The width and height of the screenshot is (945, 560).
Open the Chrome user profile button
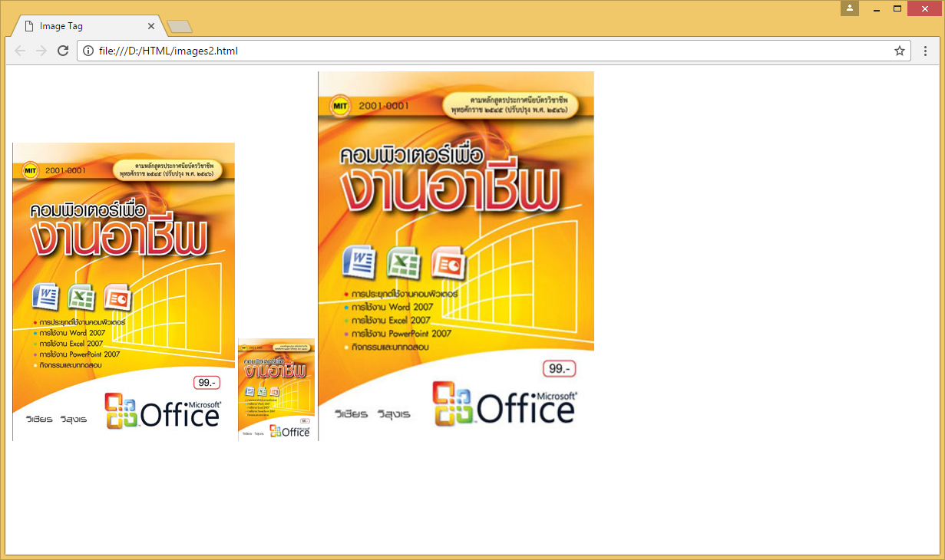coord(850,8)
